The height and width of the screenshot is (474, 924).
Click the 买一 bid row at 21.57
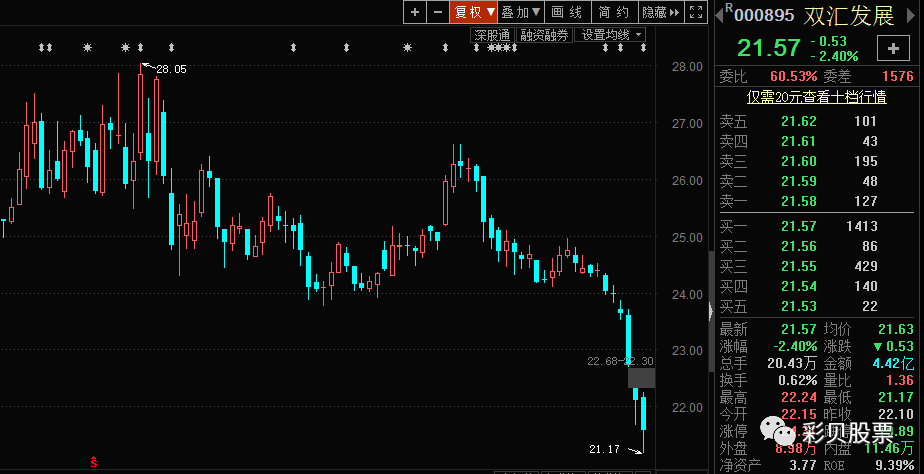(817, 227)
